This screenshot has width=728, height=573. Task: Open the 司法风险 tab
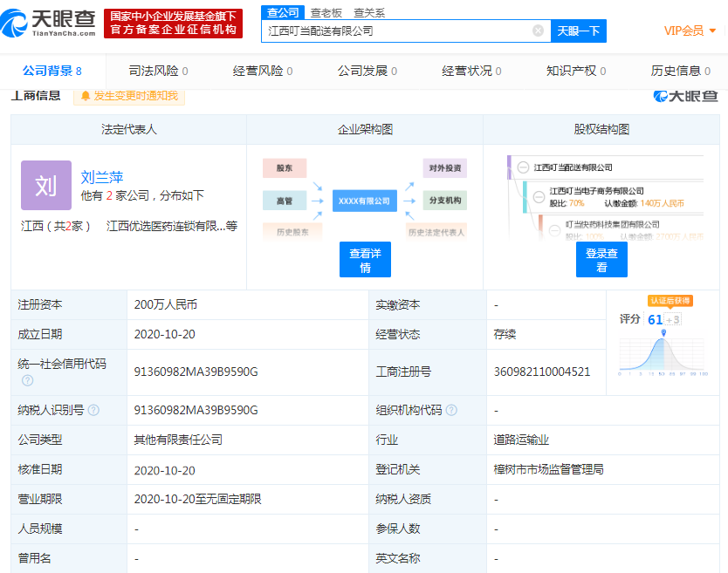[x=158, y=71]
